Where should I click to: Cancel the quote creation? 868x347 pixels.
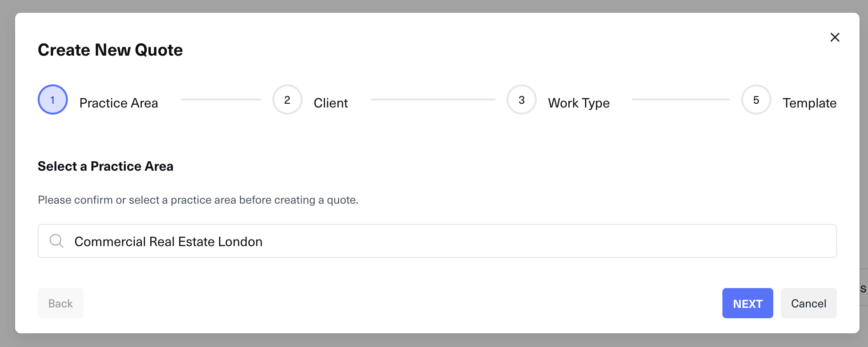coord(808,303)
